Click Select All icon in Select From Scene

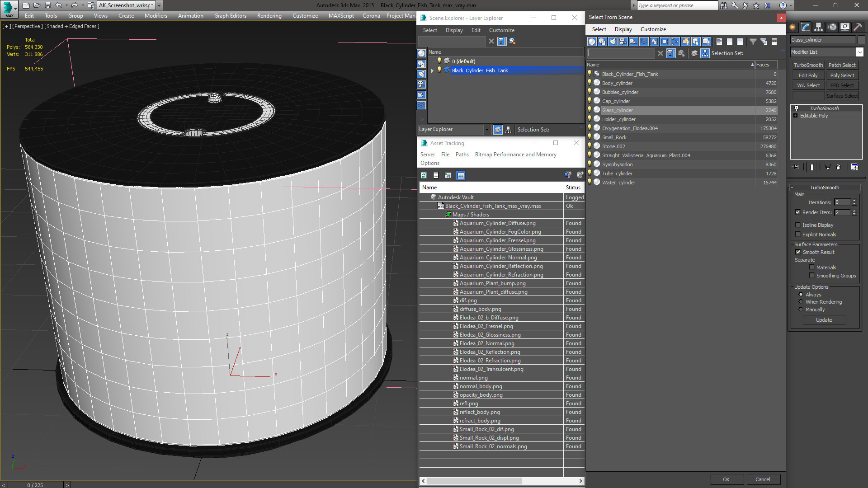[719, 42]
